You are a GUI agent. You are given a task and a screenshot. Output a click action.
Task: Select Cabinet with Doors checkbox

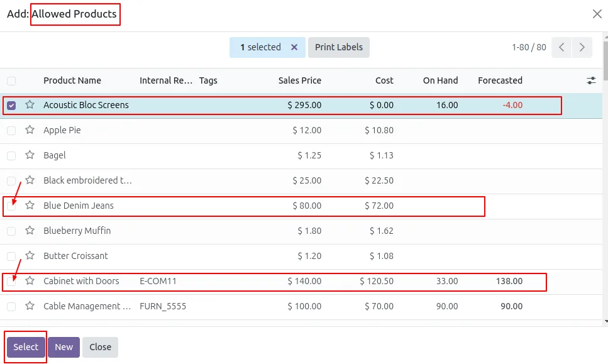pyautogui.click(x=11, y=282)
